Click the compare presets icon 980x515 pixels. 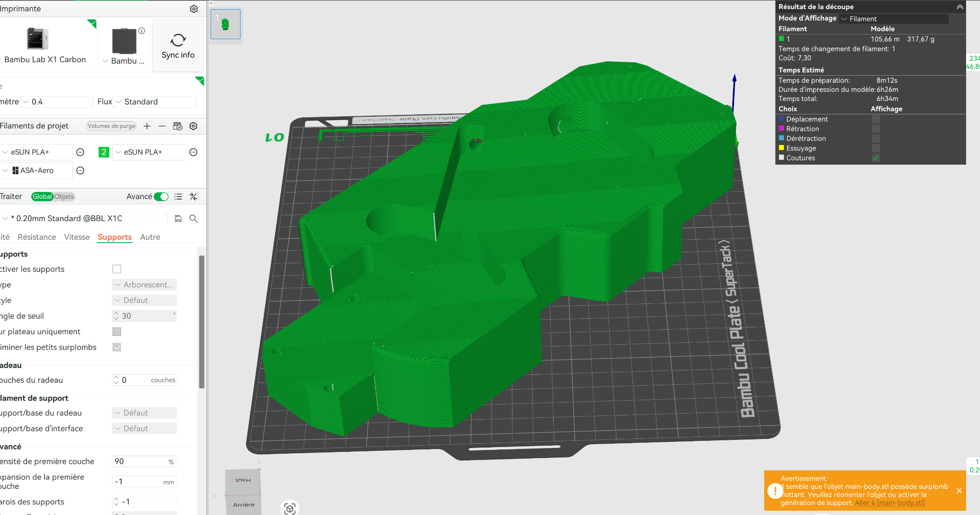[193, 197]
